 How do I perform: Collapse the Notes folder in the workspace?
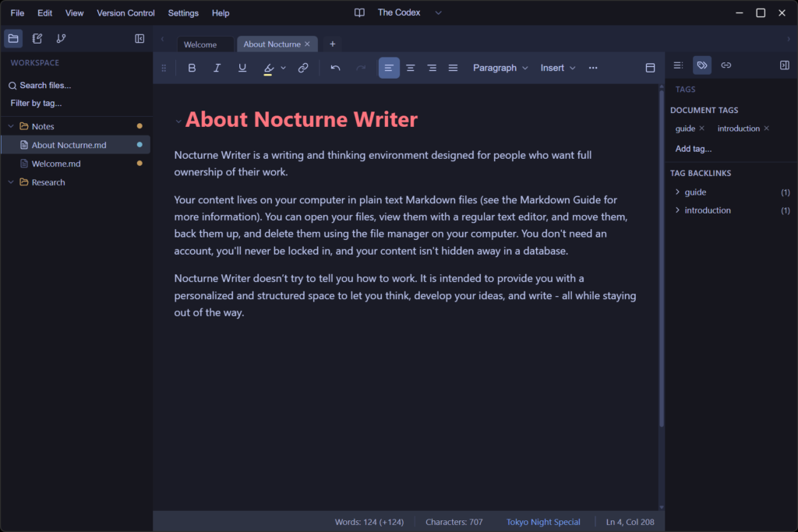(x=11, y=125)
